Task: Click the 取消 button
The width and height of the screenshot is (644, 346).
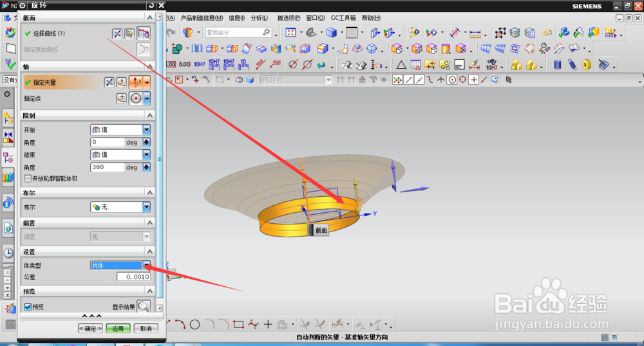Action: 146,329
